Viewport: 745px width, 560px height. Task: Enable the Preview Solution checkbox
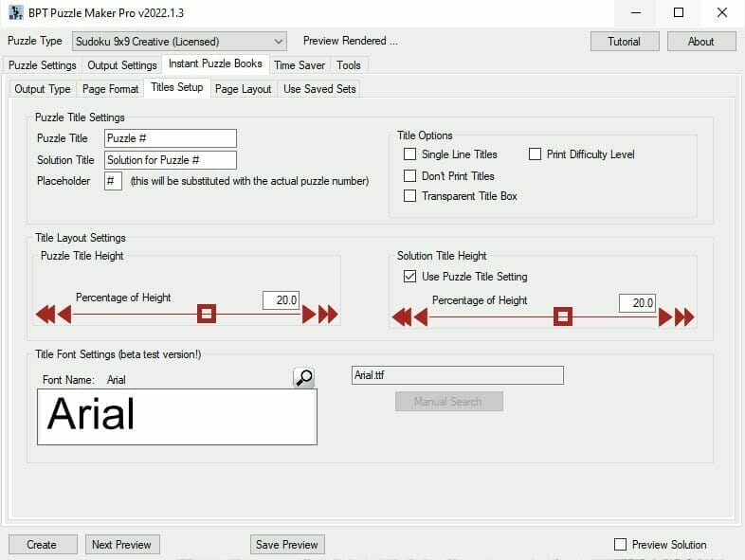coord(620,544)
